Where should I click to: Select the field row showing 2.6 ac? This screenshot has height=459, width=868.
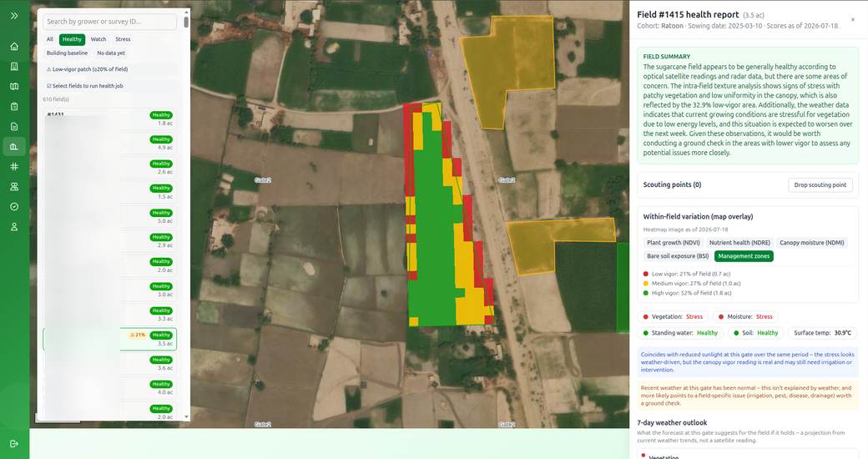click(109, 168)
